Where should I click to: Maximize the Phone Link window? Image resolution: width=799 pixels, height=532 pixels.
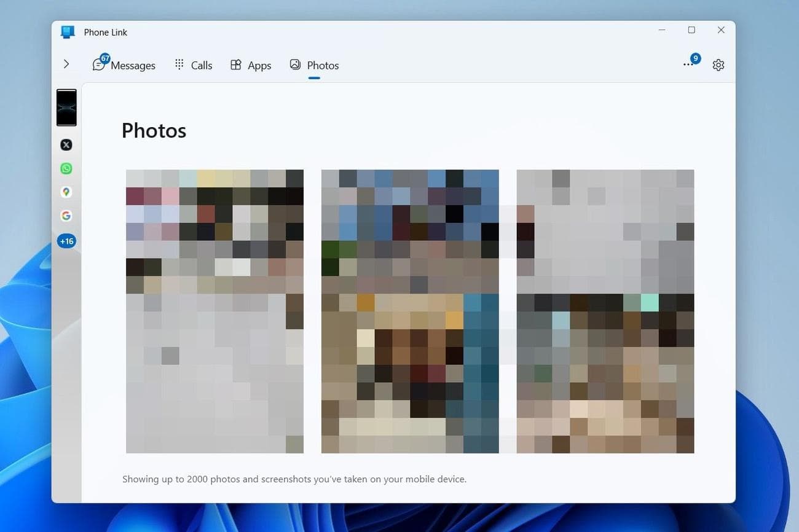click(691, 30)
